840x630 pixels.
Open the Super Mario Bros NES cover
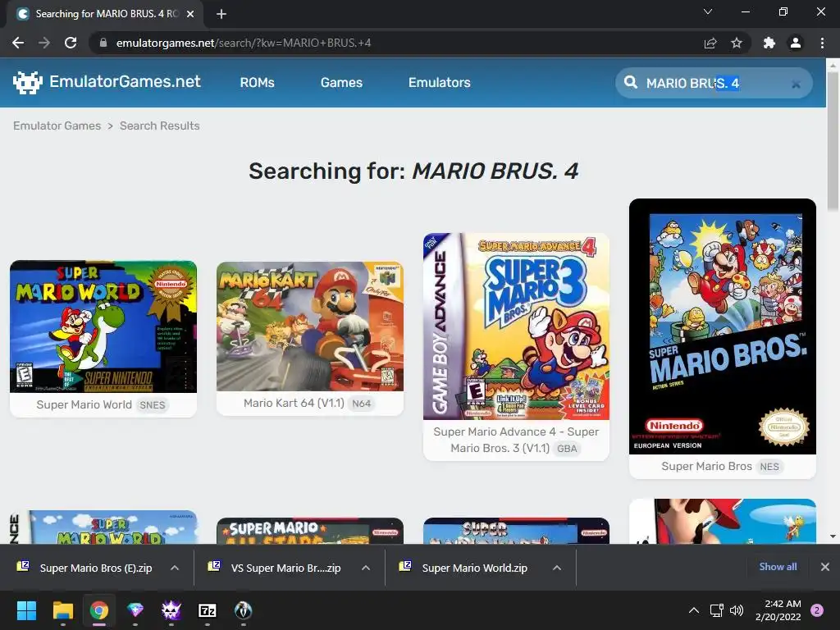[723, 326]
